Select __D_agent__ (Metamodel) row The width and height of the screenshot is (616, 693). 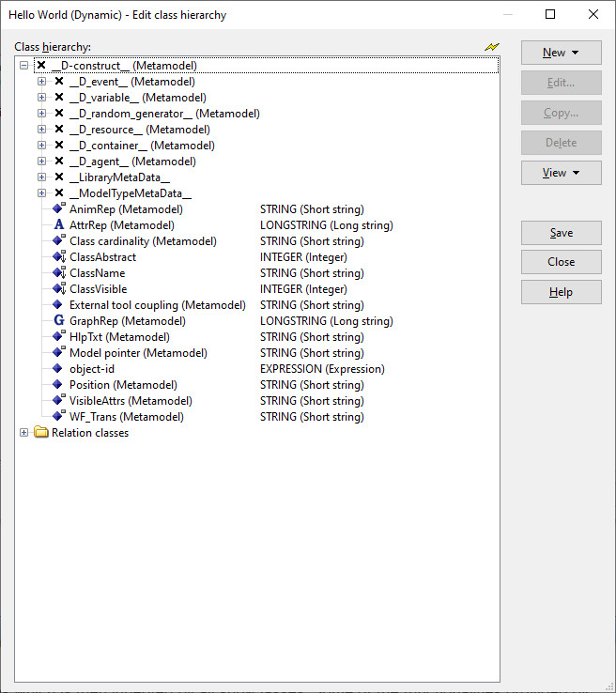coord(132,161)
